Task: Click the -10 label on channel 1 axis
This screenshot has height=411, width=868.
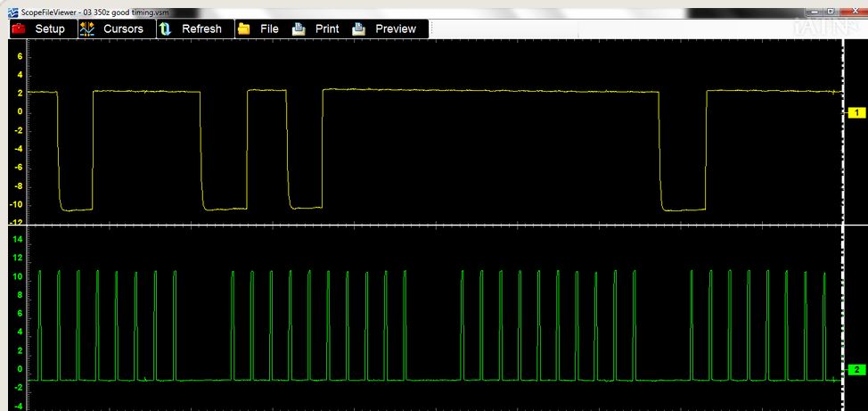Action: 15,205
